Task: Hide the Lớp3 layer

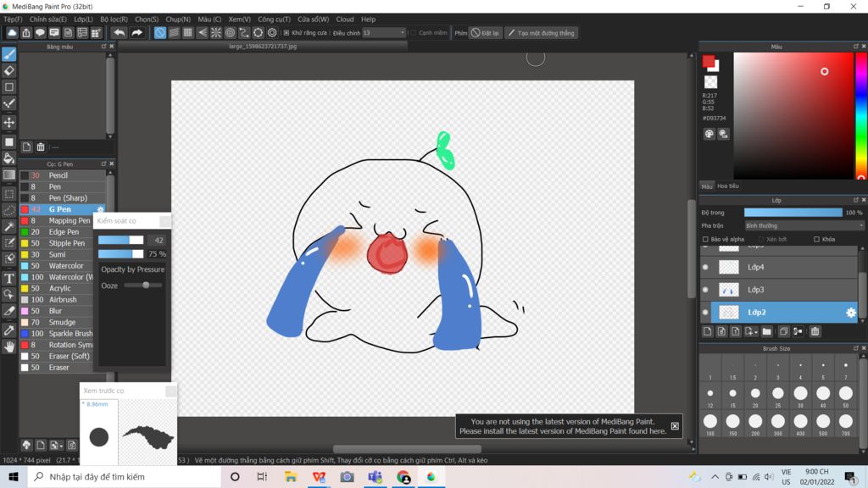Action: point(705,290)
